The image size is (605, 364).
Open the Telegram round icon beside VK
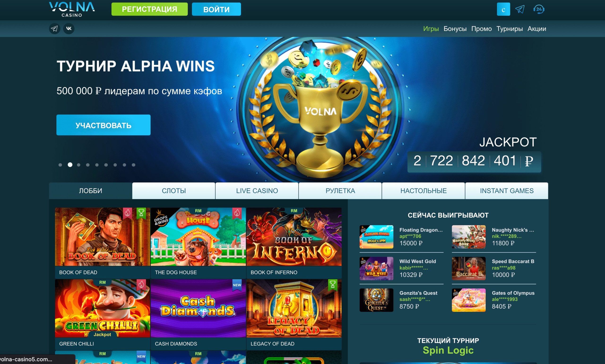pyautogui.click(x=55, y=29)
